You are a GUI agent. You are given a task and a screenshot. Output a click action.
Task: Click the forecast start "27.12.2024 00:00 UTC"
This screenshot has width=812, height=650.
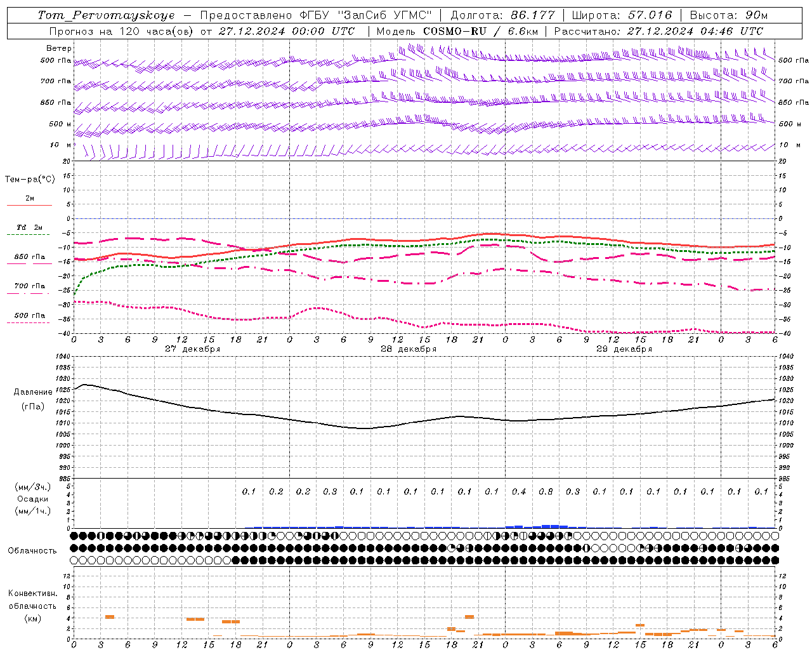pyautogui.click(x=287, y=31)
